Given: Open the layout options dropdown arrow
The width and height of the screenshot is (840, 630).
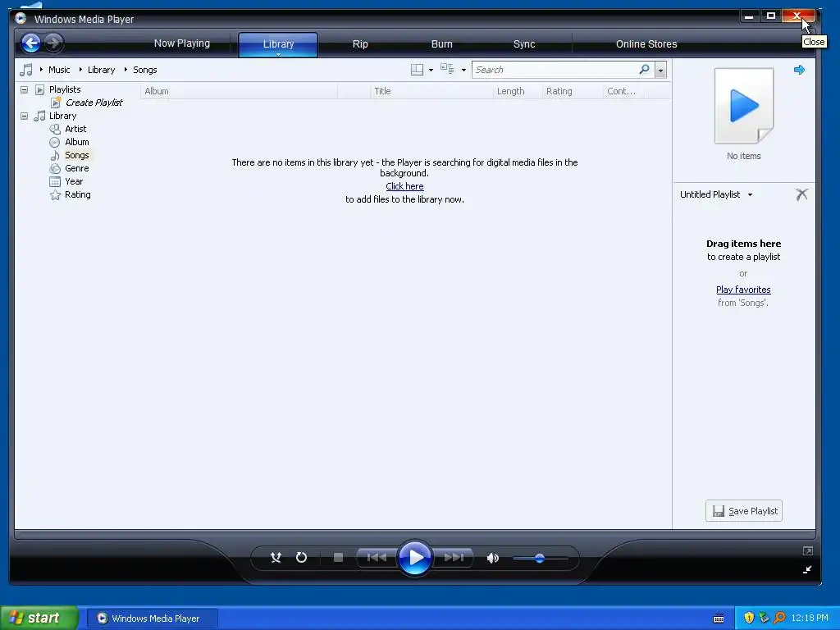Looking at the screenshot, I should point(431,71).
